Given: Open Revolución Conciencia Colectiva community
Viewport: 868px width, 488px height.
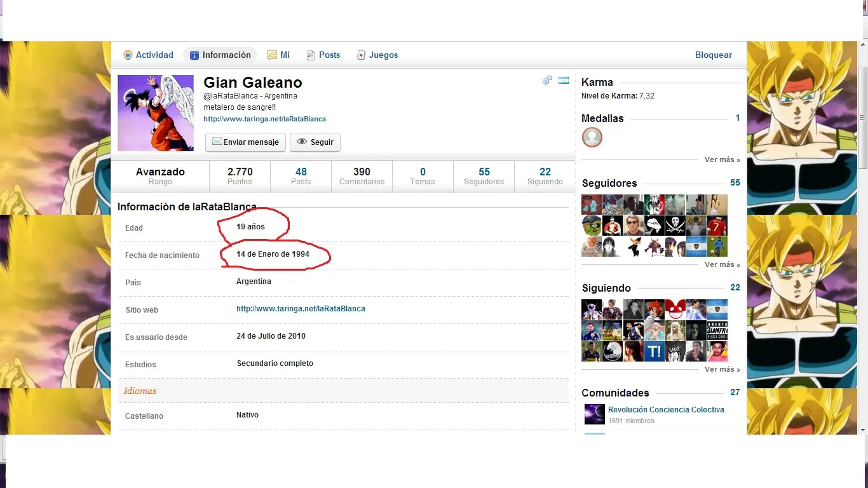Looking at the screenshot, I should pos(666,410).
